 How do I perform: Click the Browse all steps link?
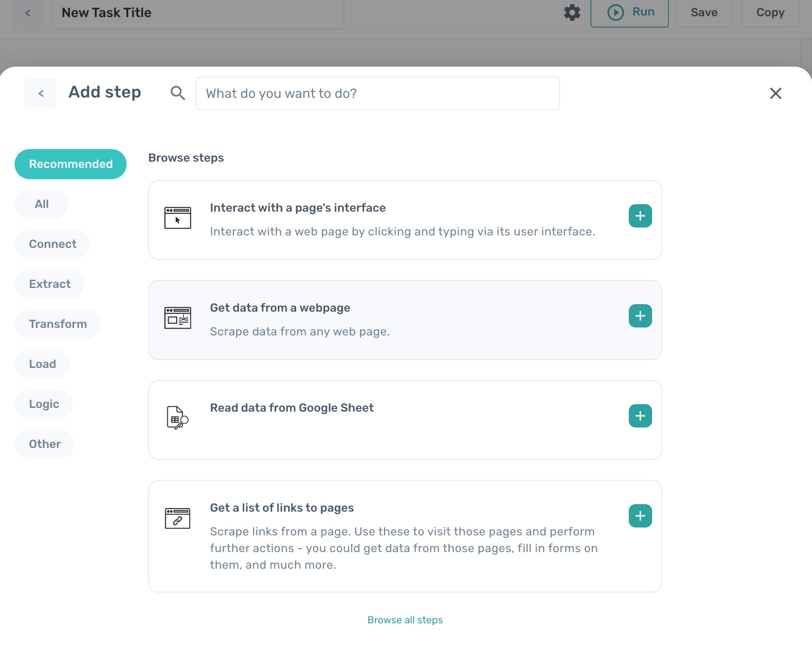pyautogui.click(x=405, y=620)
